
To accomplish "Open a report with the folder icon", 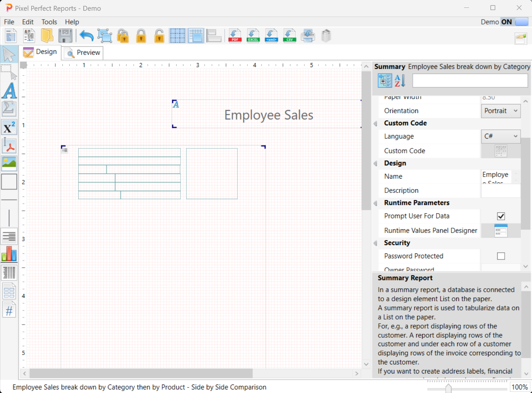I will pos(47,36).
